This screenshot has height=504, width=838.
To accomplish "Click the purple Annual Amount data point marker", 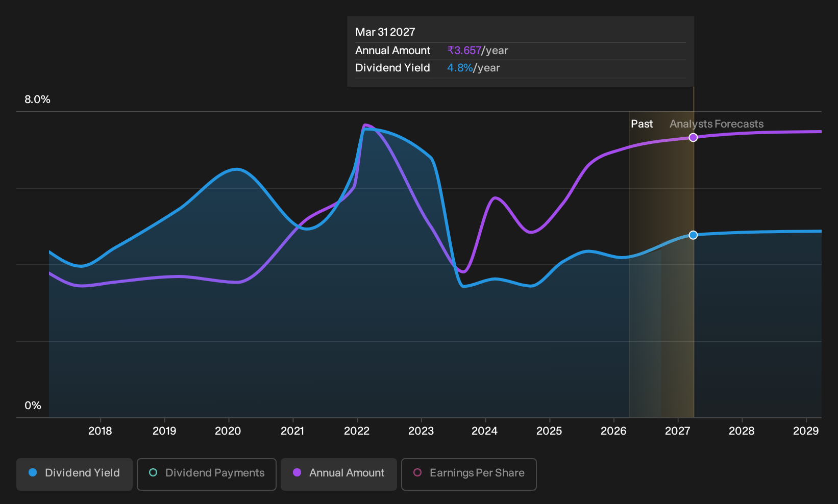I will [693, 137].
